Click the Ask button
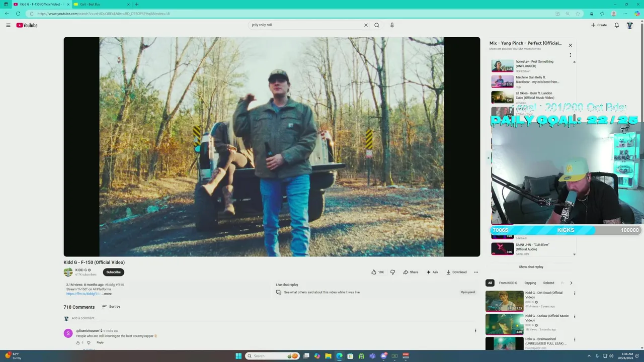The image size is (644, 362). (432, 272)
